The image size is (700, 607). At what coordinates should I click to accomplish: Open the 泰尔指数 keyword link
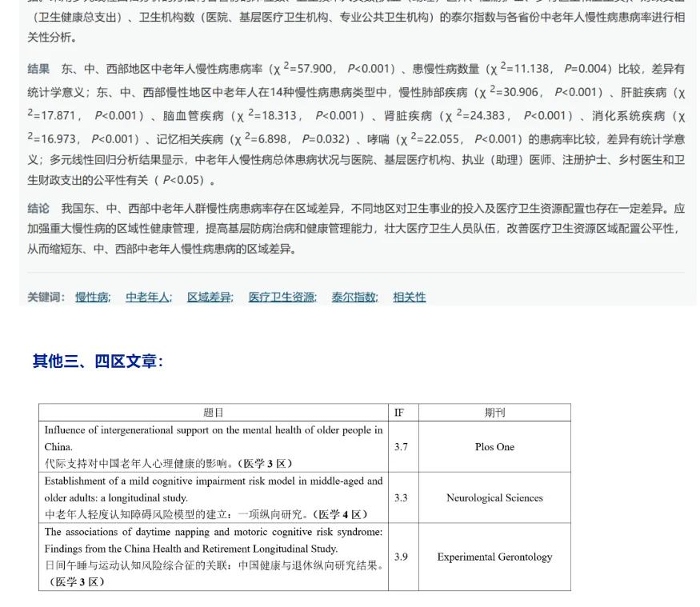coord(354,297)
